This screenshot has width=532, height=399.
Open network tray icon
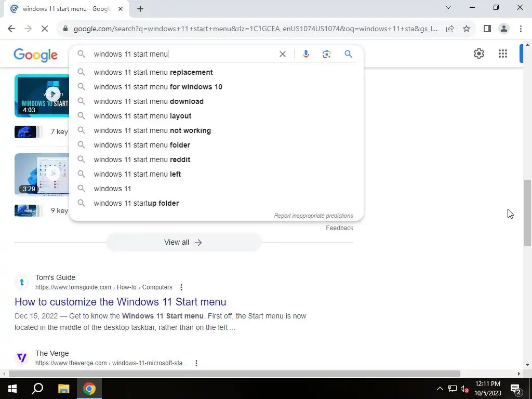[x=453, y=389]
